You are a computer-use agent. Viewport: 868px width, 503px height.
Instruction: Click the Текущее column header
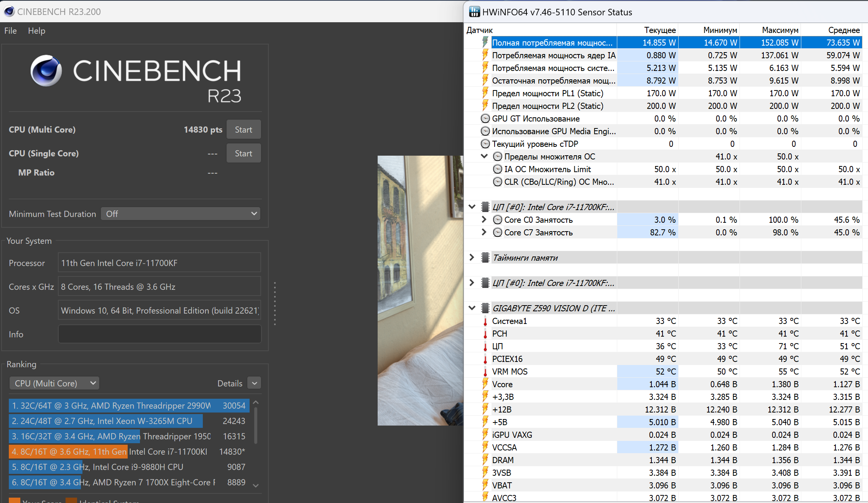click(648, 30)
